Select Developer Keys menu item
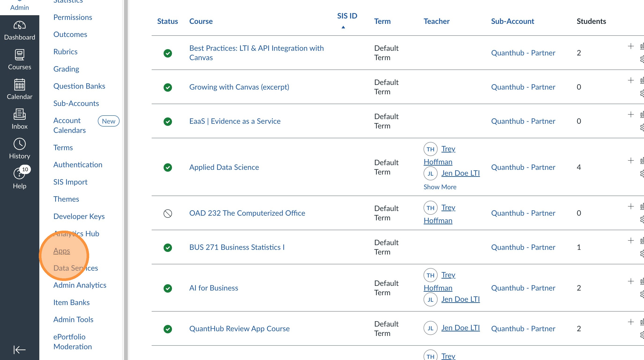 pos(79,216)
